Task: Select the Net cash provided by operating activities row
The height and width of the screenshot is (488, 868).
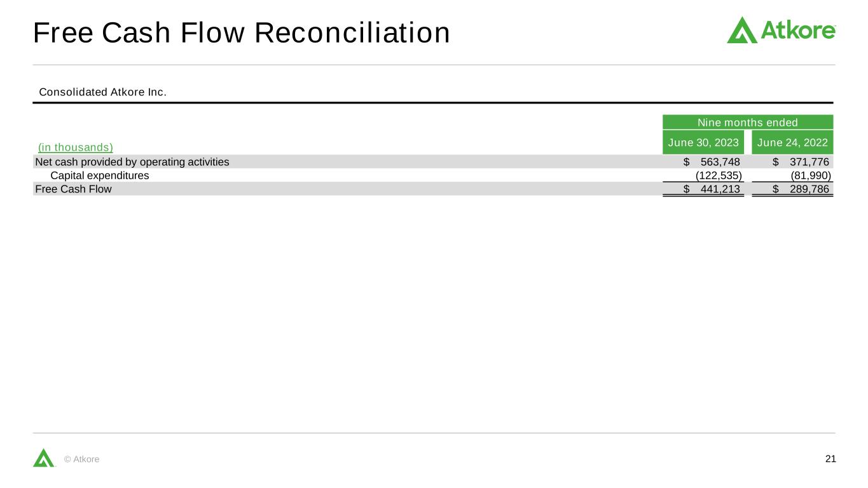Action: tap(433, 162)
